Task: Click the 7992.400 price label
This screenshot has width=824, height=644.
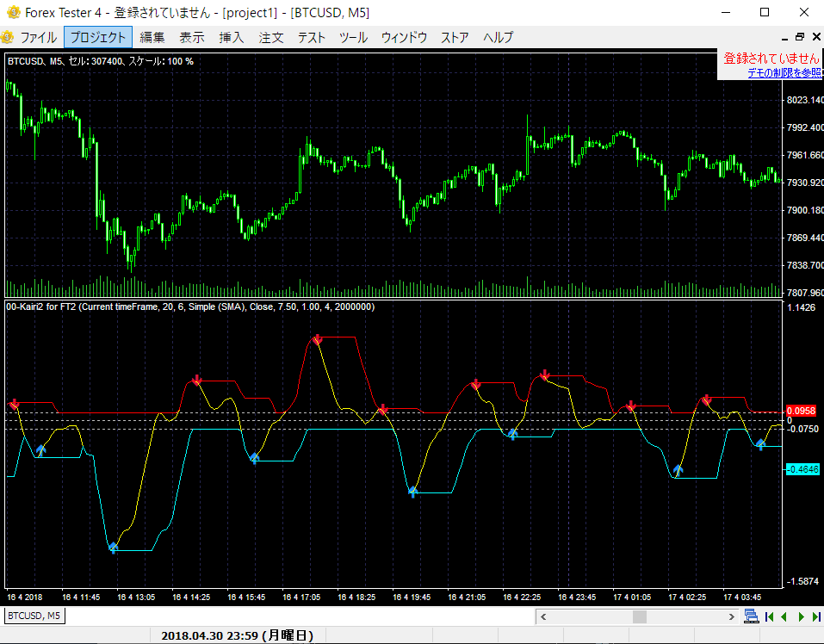Action: (x=805, y=127)
